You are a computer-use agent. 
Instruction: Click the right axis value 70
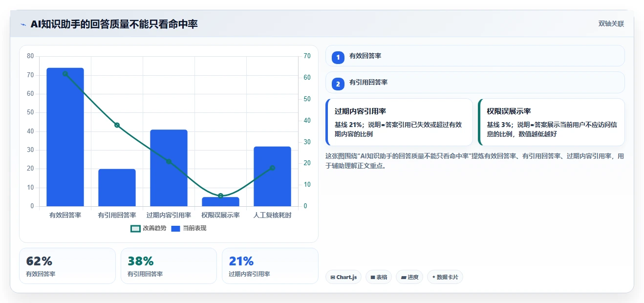[307, 56]
